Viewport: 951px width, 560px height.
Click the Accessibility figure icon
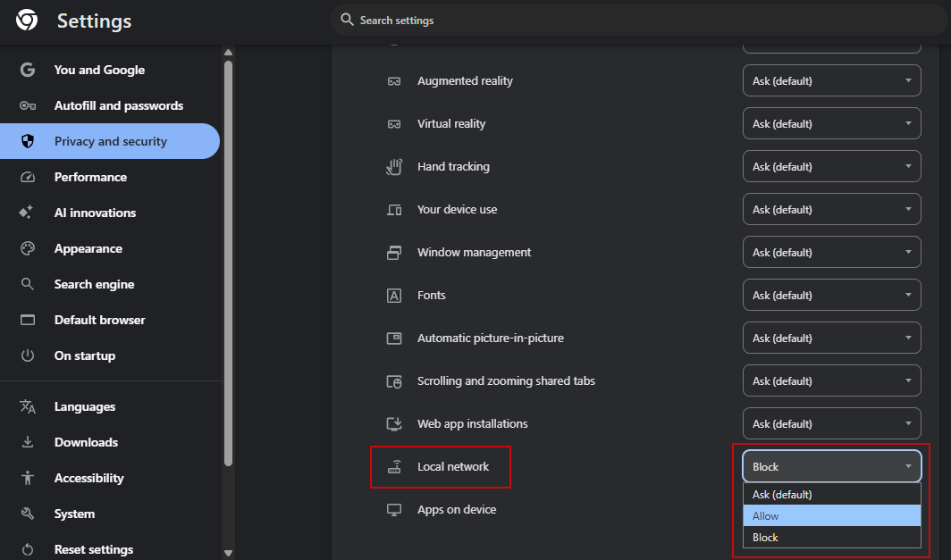coord(28,478)
